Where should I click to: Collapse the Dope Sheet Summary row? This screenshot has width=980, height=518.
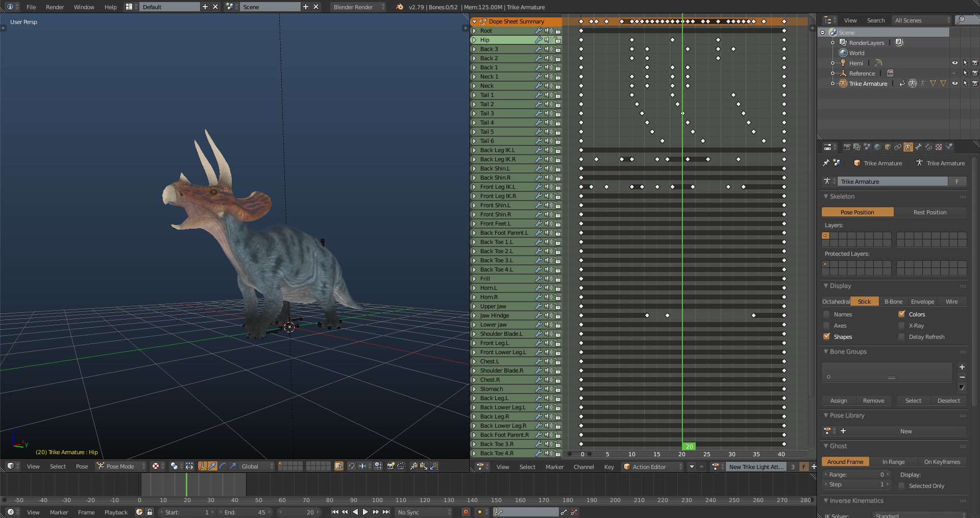475,21
